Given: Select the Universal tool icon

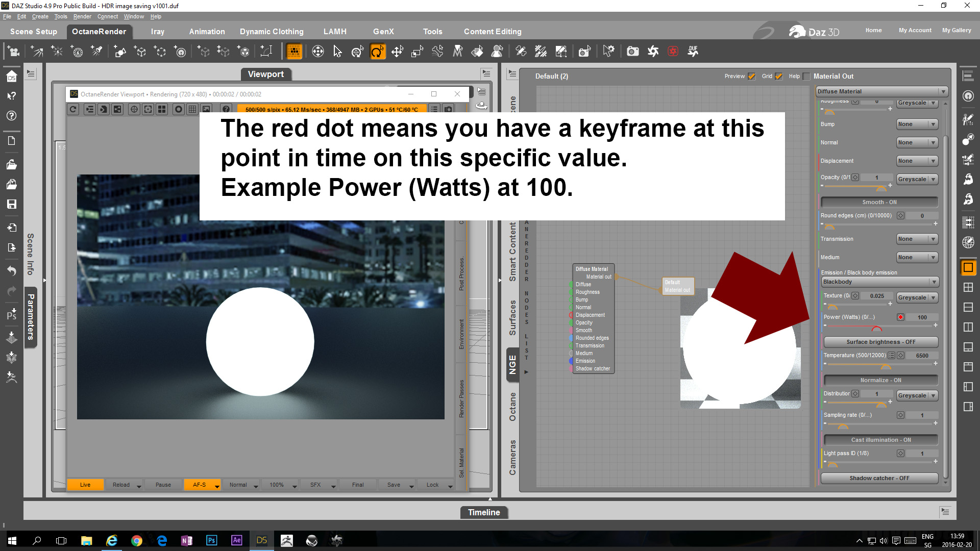Looking at the screenshot, I should click(x=357, y=52).
